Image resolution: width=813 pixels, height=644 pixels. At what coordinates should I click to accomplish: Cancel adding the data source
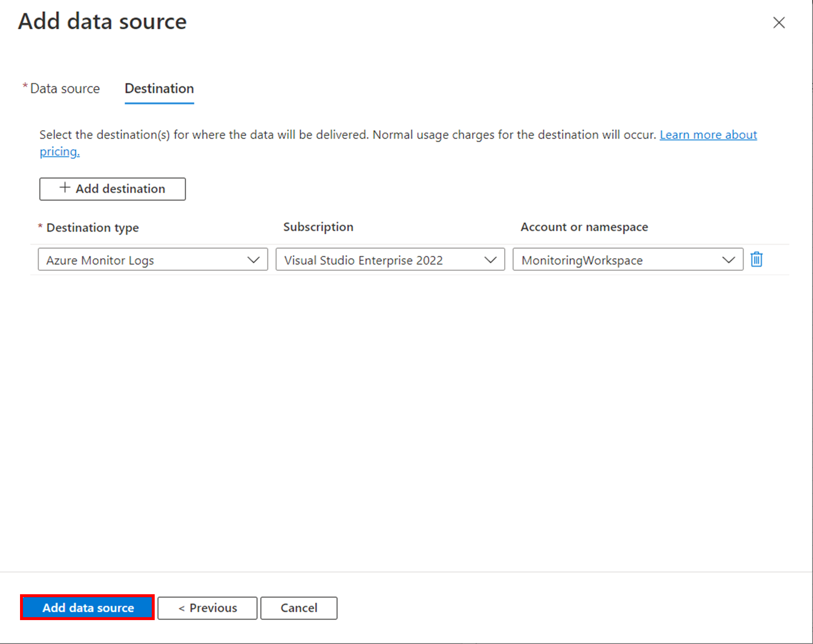tap(299, 608)
